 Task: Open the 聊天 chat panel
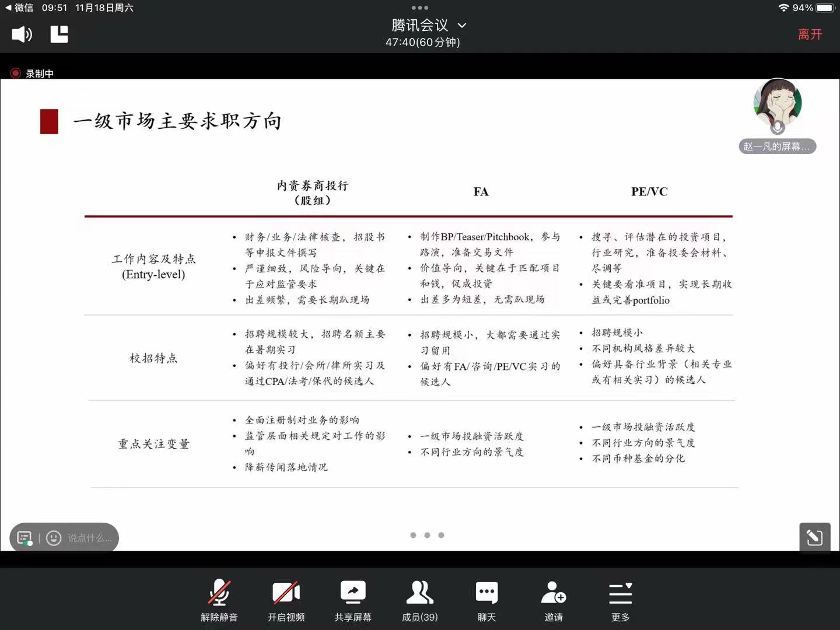tap(487, 601)
